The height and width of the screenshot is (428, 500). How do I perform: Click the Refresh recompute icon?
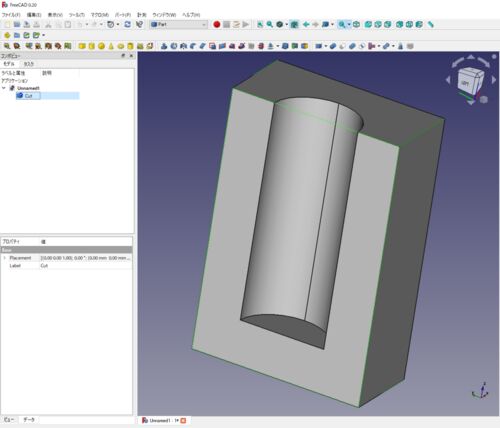[x=127, y=25]
